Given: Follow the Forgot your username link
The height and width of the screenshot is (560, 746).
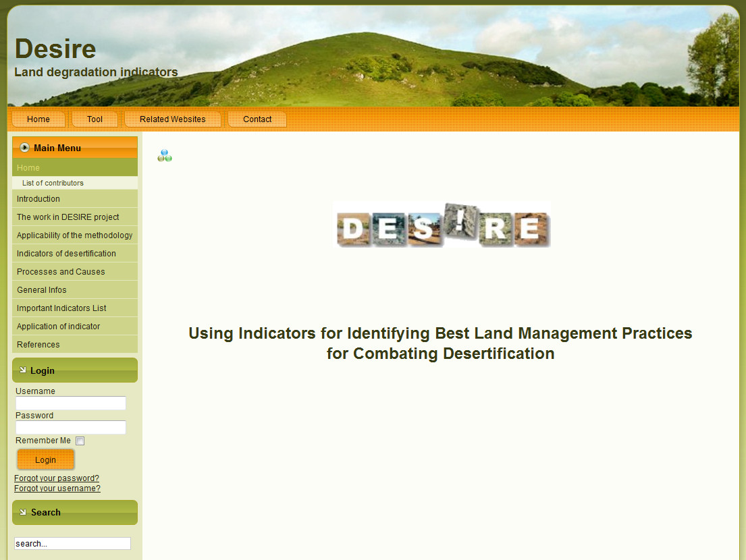Looking at the screenshot, I should (57, 488).
